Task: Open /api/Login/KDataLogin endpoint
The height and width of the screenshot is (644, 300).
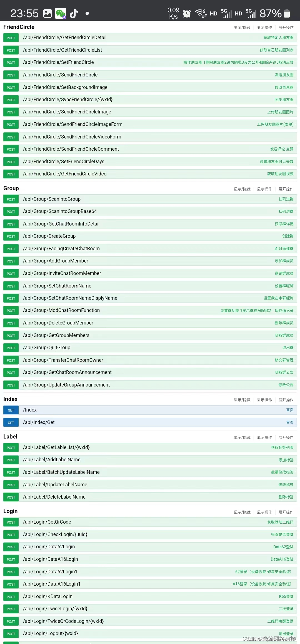Action: [150, 597]
